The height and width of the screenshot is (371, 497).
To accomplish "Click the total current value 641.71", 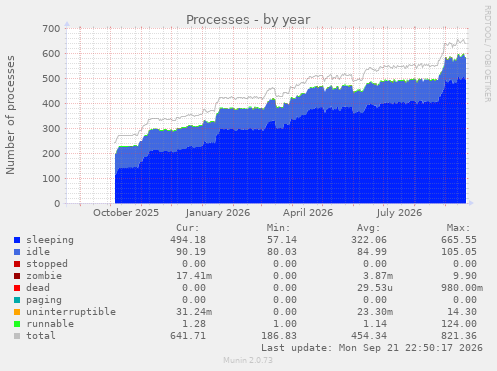I will pos(188,336).
